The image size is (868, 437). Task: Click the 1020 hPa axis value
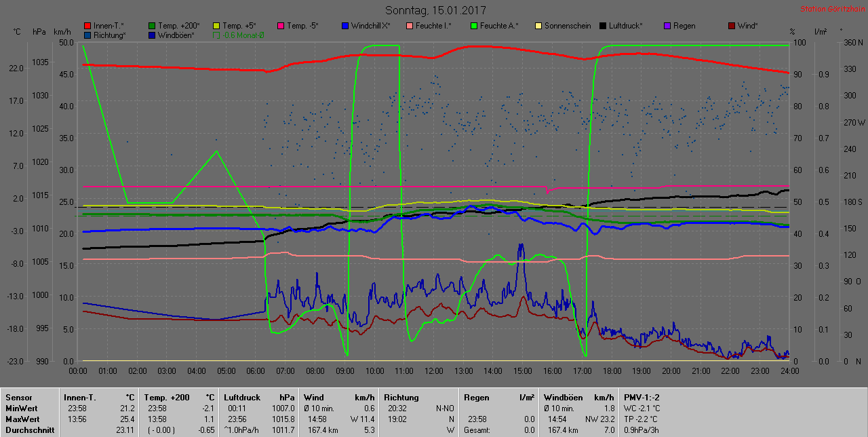[x=40, y=161]
